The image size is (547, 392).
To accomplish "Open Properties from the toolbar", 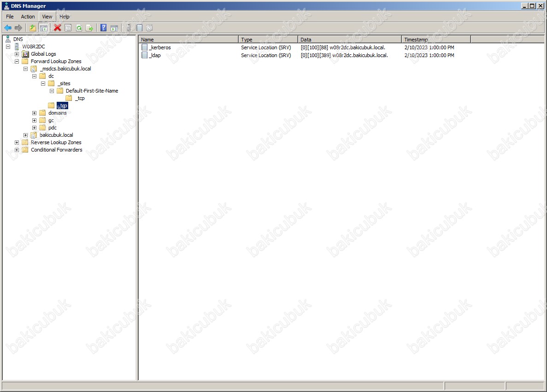I will coord(68,28).
